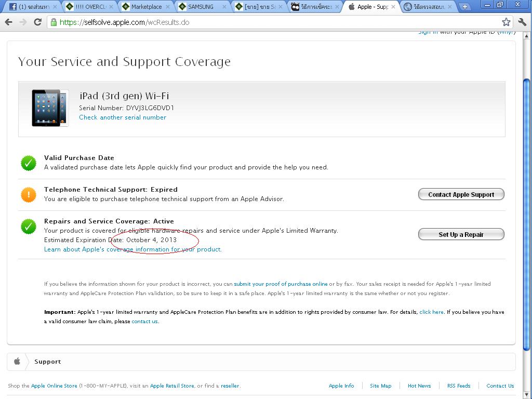Click Telephone Technical Support: Expired text
The width and height of the screenshot is (532, 399).
click(111, 190)
